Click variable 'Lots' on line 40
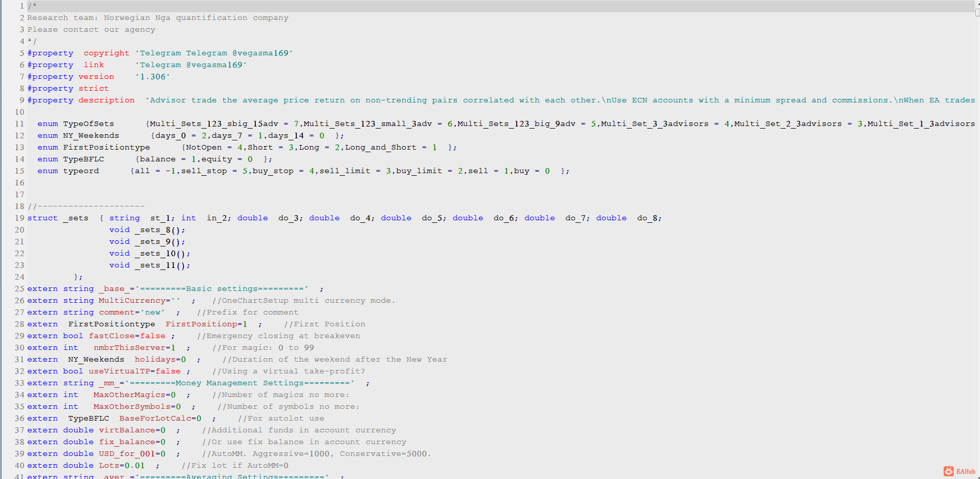The height and width of the screenshot is (479, 980). (x=109, y=466)
